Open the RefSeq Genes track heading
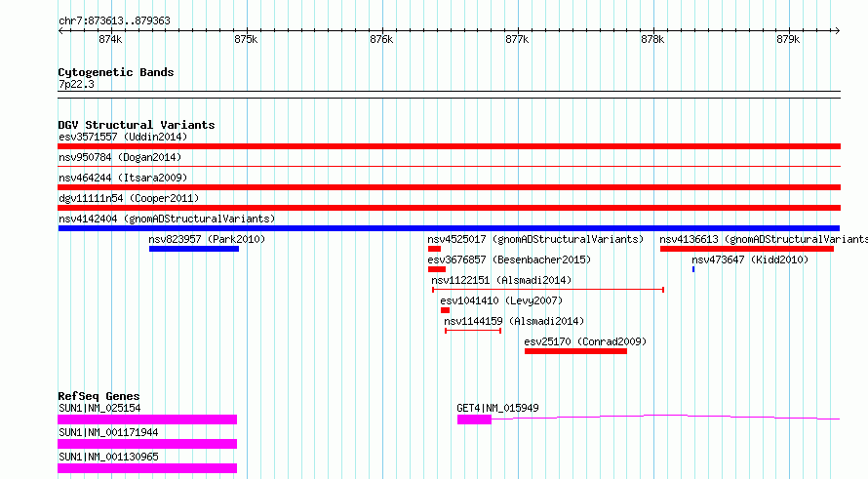868x479 pixels. [x=99, y=396]
